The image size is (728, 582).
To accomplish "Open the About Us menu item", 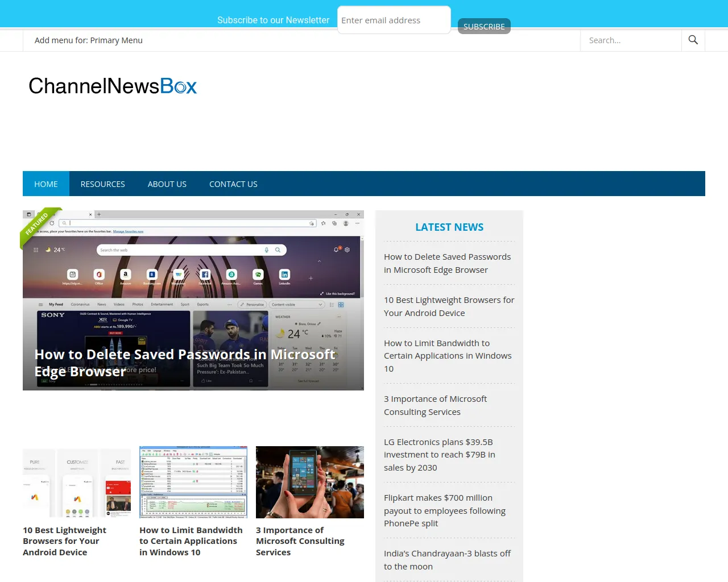I will click(x=167, y=184).
